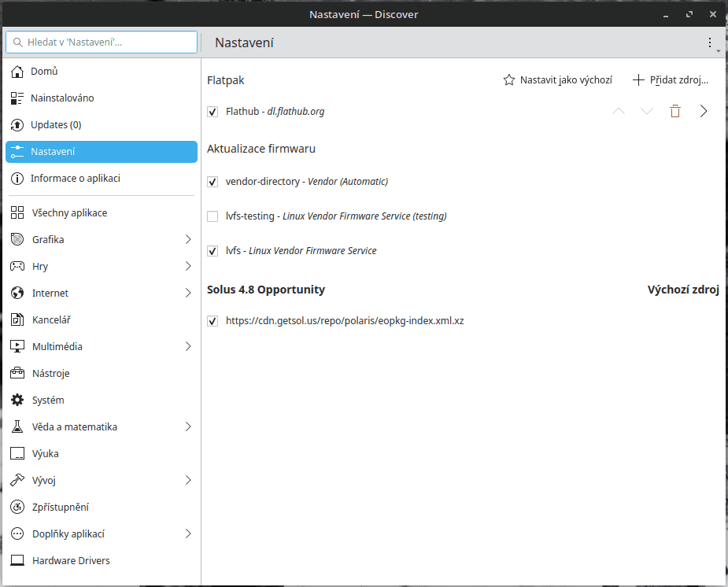Open the Nainstalováno page
This screenshot has width=728, height=587.
coord(62,98)
